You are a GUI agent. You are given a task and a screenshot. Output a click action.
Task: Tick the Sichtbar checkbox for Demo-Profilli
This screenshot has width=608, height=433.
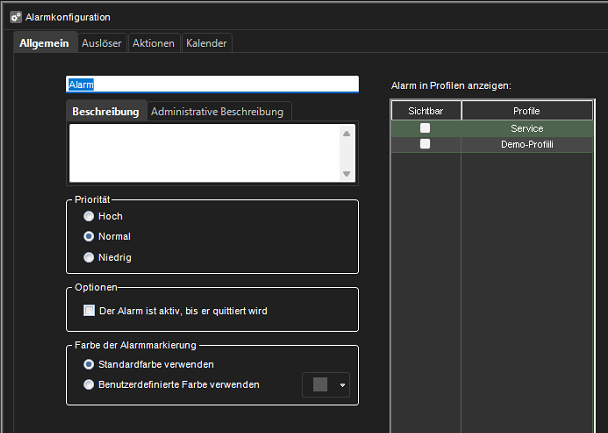(x=425, y=144)
